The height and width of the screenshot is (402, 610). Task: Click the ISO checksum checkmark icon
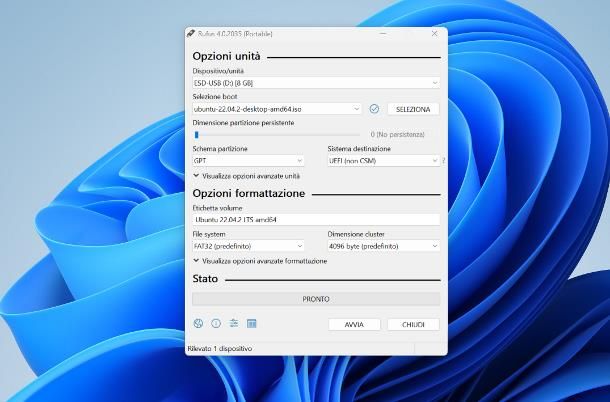374,109
